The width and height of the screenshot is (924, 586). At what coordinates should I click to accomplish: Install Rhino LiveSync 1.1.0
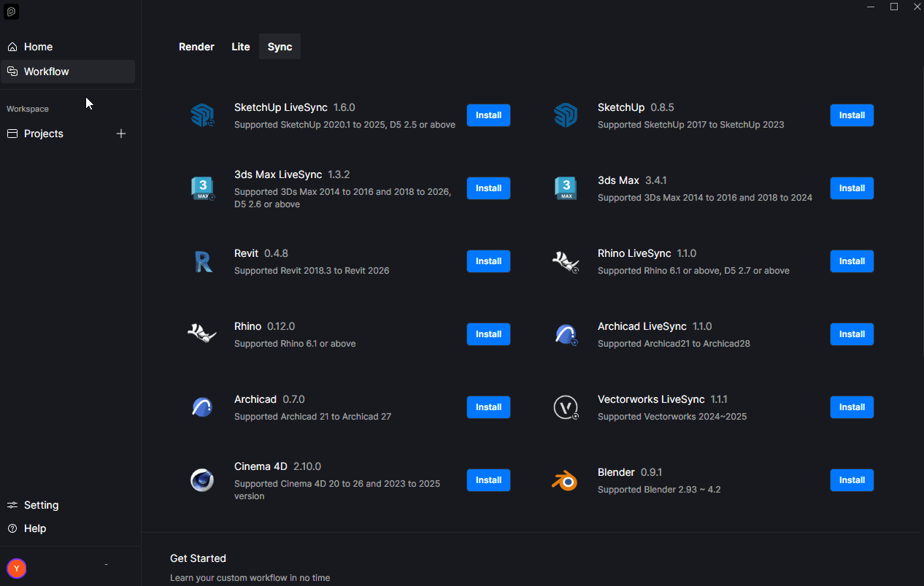click(852, 261)
